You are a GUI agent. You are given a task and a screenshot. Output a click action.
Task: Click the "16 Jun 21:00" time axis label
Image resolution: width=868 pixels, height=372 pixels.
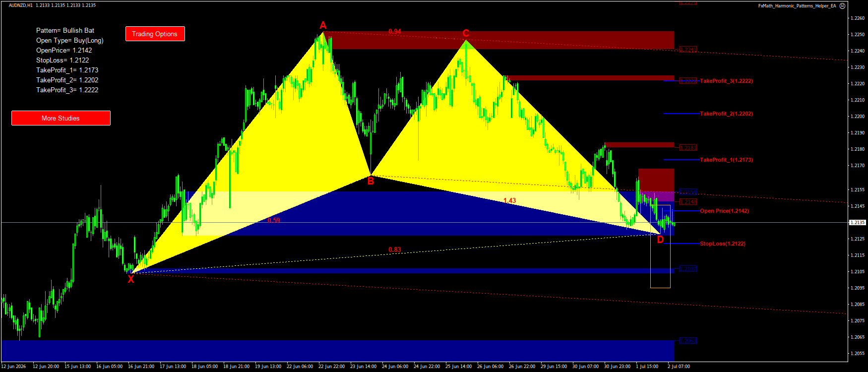tap(141, 367)
